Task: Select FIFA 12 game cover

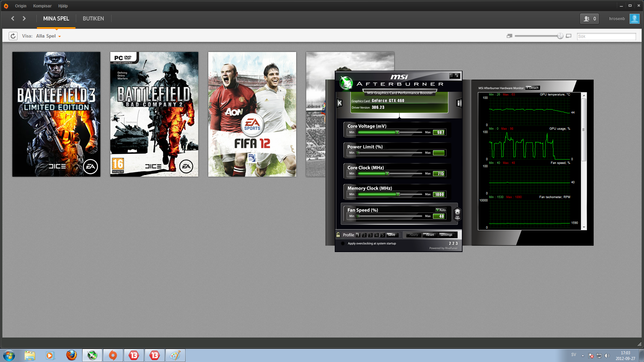Action: [x=252, y=114]
